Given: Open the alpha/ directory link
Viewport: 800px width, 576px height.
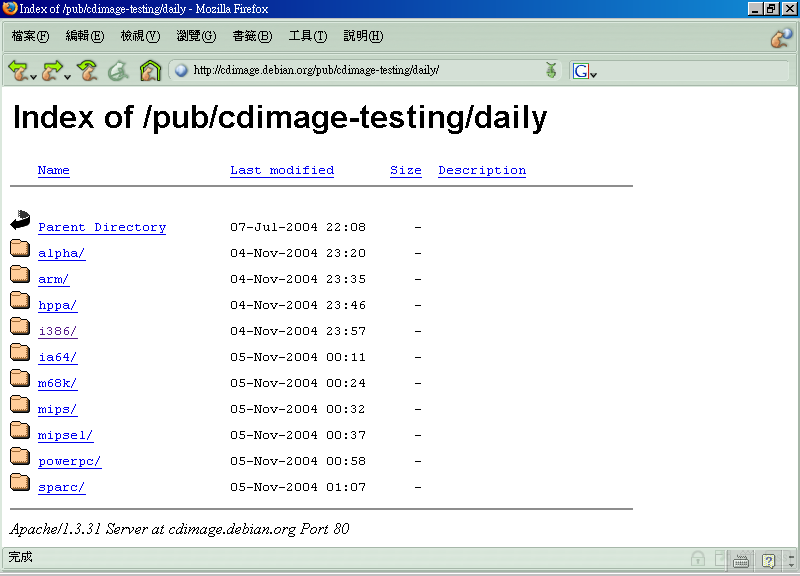Looking at the screenshot, I should coord(61,253).
